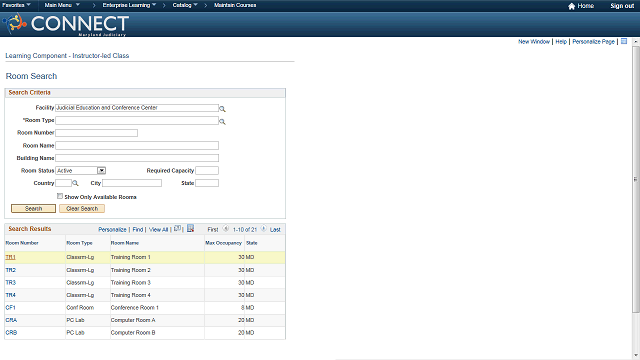This screenshot has height=360, width=640.
Task: Click View All link in results
Action: (158, 230)
